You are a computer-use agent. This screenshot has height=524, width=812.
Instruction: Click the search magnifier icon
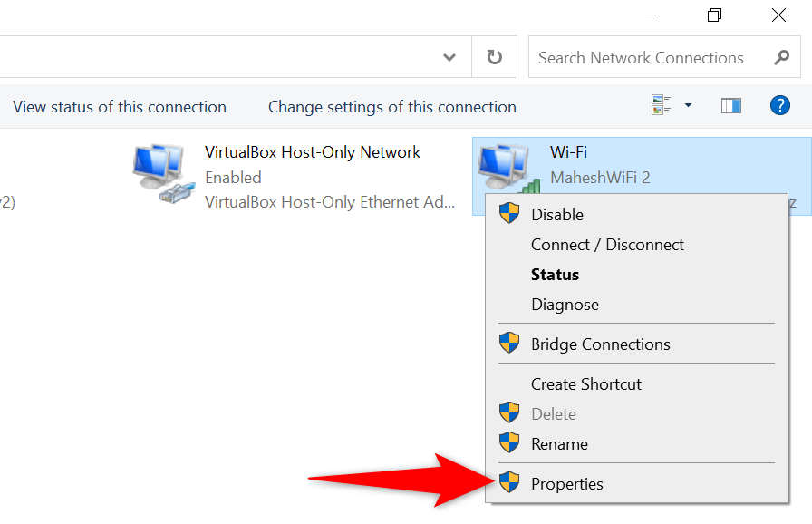pyautogui.click(x=781, y=57)
